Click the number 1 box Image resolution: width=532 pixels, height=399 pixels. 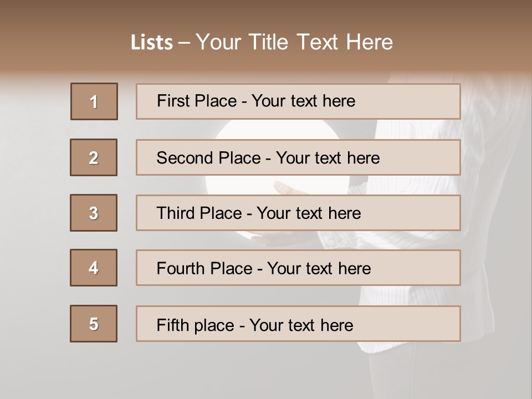94,101
